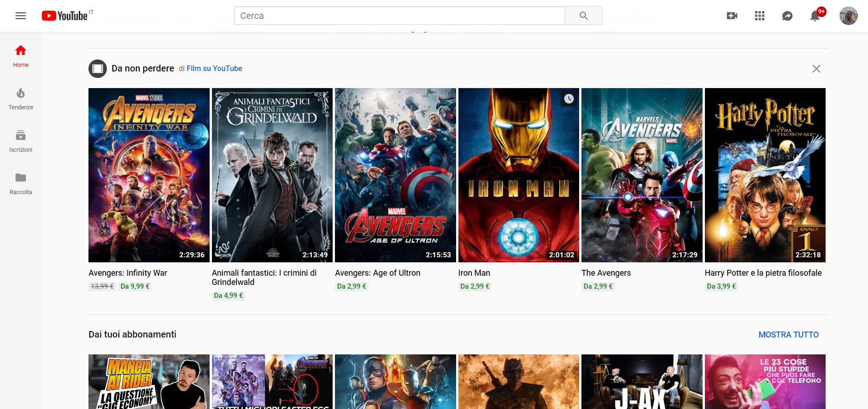Open Captain America and Iron Man video thumbnail
Screen dimensions: 868x409
(395, 382)
